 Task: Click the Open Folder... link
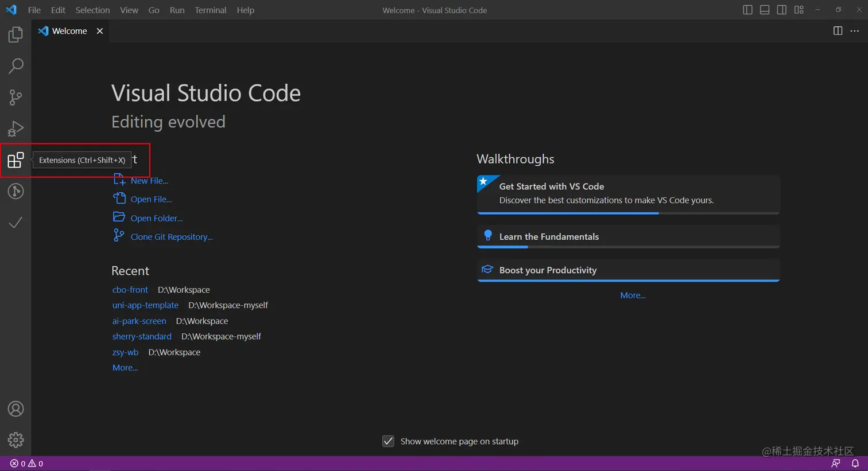point(157,218)
